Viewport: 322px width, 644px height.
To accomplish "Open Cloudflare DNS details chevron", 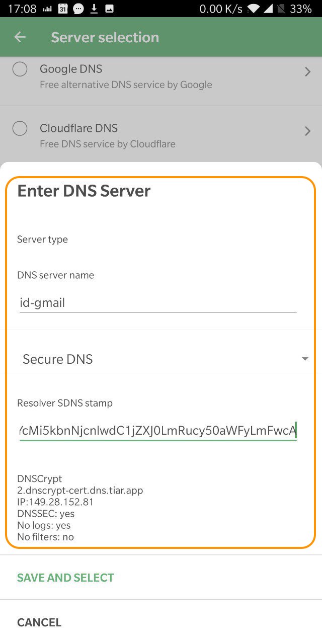I will [307, 131].
